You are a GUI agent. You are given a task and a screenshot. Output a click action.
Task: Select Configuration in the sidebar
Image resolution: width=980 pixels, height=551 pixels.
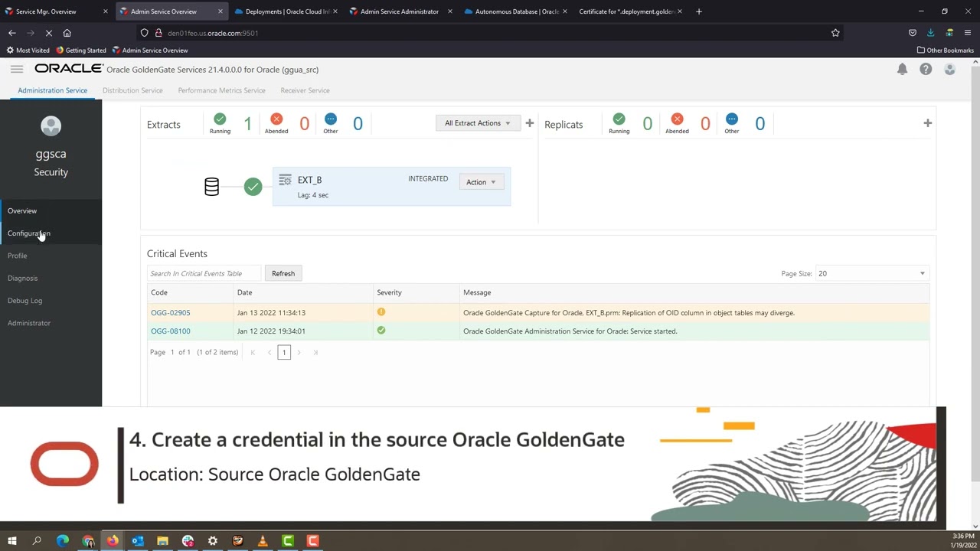[51, 233]
